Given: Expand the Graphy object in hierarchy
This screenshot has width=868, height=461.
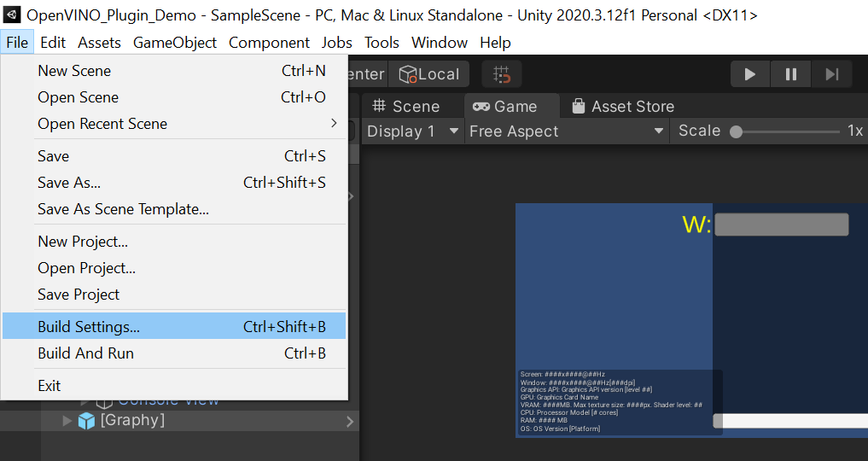Looking at the screenshot, I should click(67, 420).
